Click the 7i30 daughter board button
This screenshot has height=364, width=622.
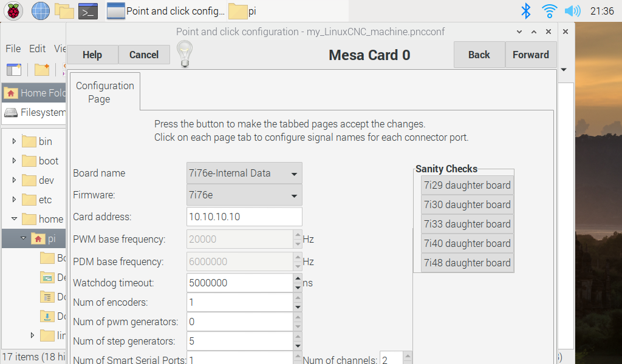click(x=467, y=205)
